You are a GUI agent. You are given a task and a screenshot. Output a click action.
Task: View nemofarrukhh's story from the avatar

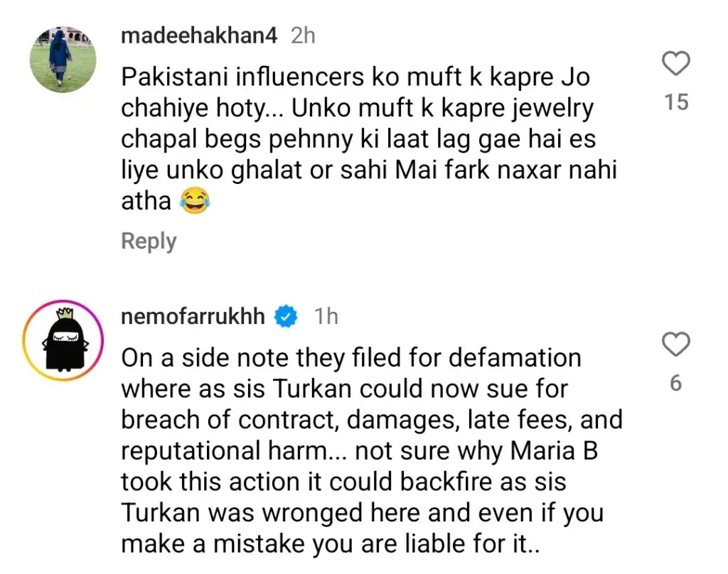pos(62,340)
